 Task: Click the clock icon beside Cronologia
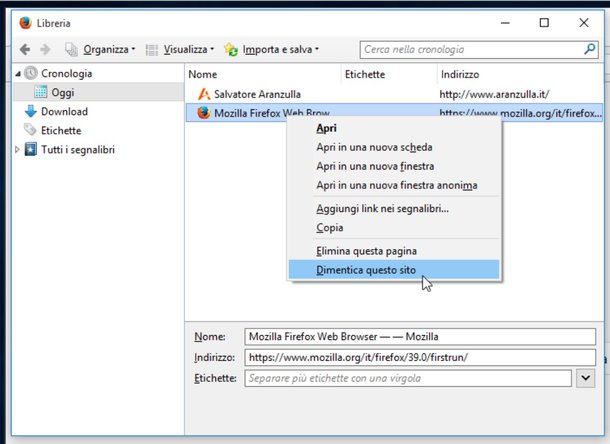coord(31,73)
